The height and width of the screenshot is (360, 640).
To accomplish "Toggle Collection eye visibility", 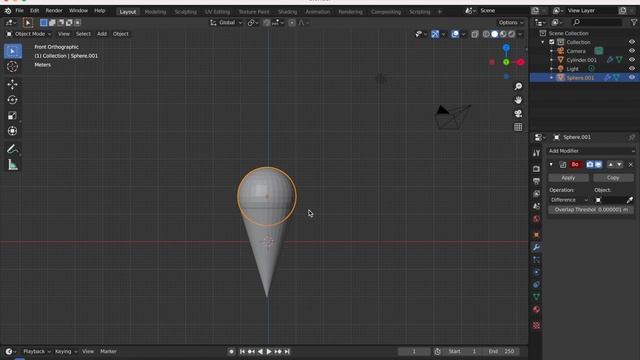I will pyautogui.click(x=632, y=42).
